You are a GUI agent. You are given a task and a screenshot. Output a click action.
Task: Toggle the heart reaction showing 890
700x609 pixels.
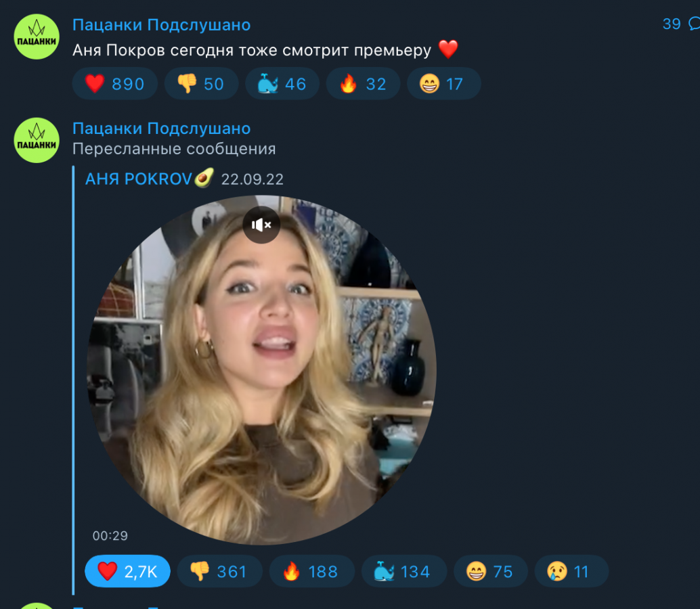point(114,84)
